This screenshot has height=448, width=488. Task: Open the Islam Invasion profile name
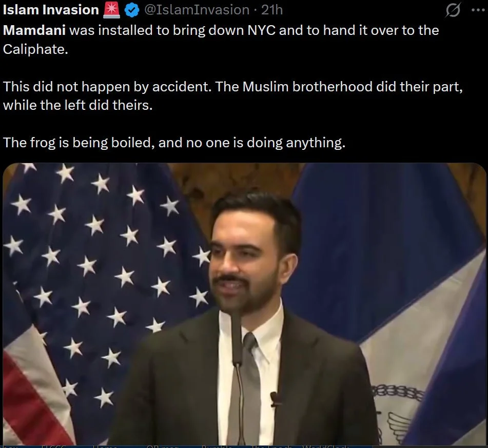click(51, 10)
